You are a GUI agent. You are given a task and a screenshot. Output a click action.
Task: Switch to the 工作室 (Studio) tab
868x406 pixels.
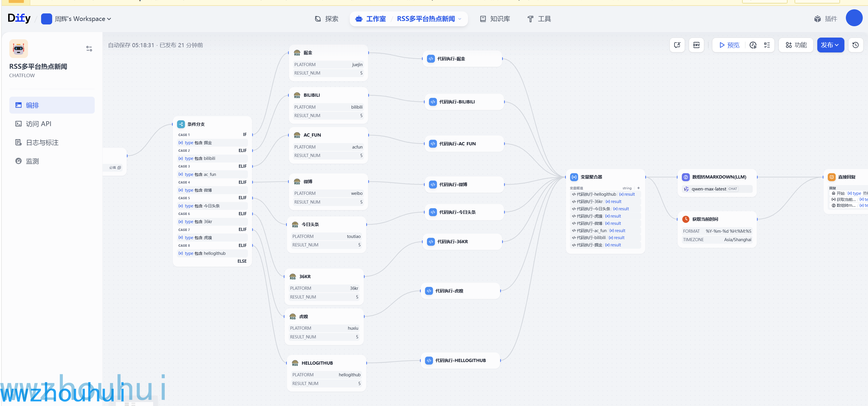pyautogui.click(x=370, y=19)
